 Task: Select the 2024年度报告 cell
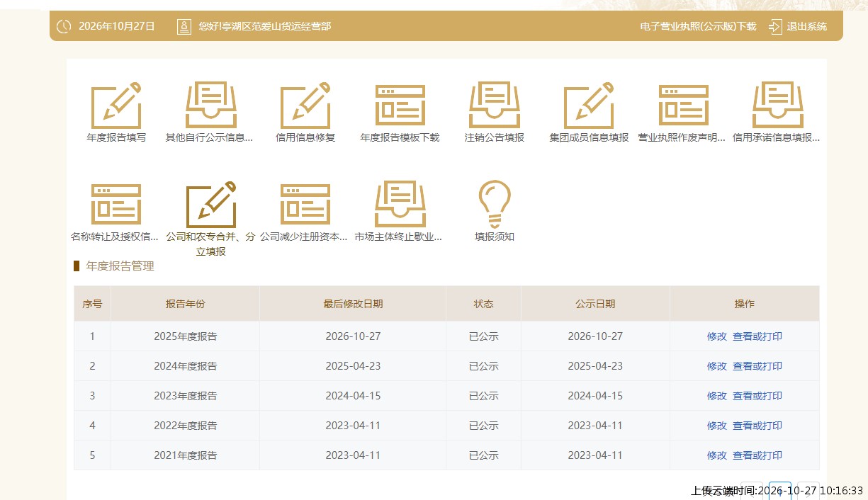click(x=185, y=366)
